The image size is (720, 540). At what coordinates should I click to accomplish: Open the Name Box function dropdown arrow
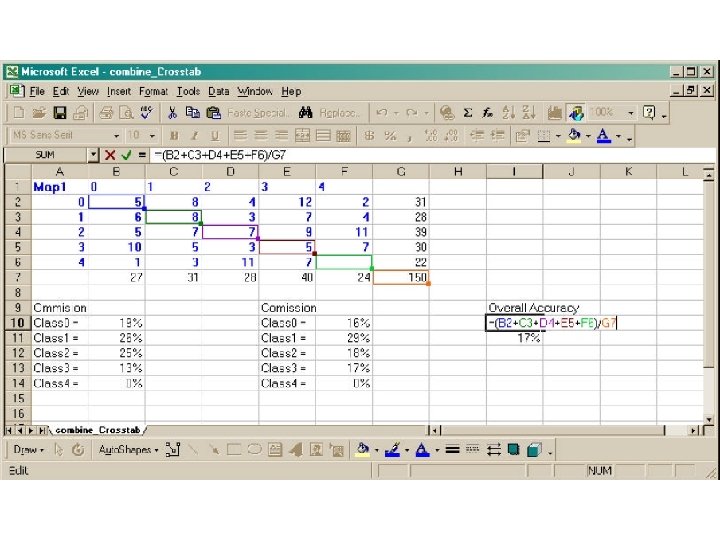click(x=93, y=155)
